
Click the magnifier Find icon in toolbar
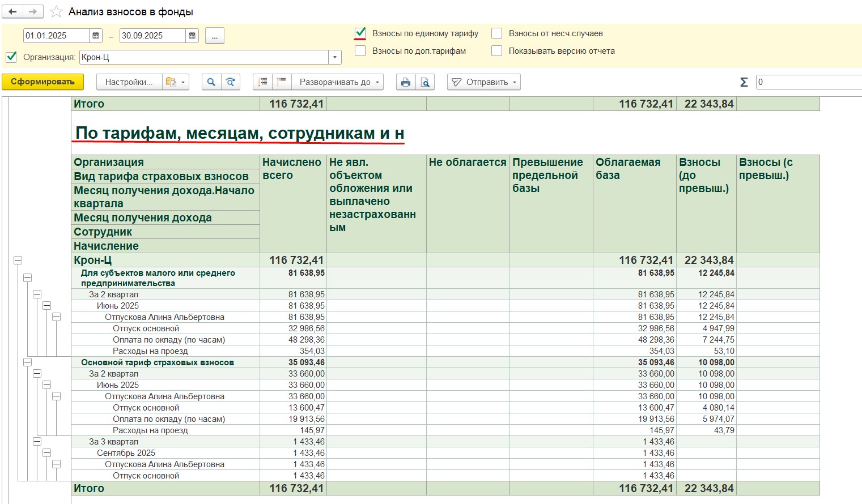[x=211, y=82]
